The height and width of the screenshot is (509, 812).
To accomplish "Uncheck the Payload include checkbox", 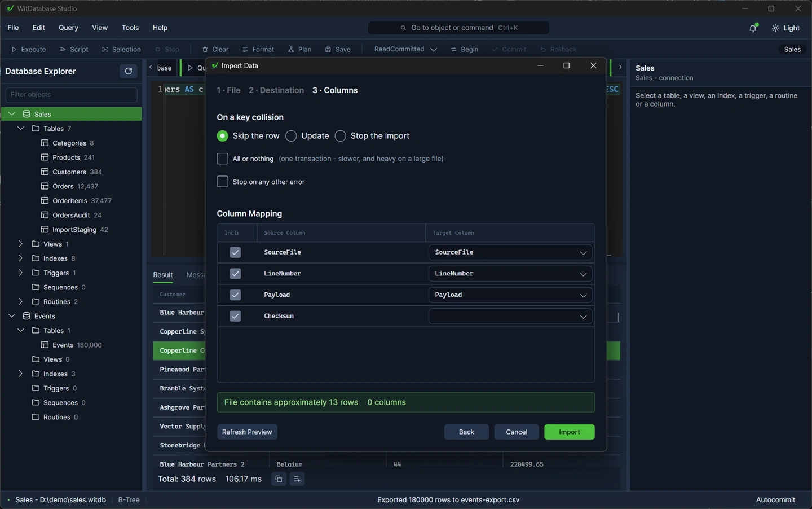I will [x=235, y=295].
